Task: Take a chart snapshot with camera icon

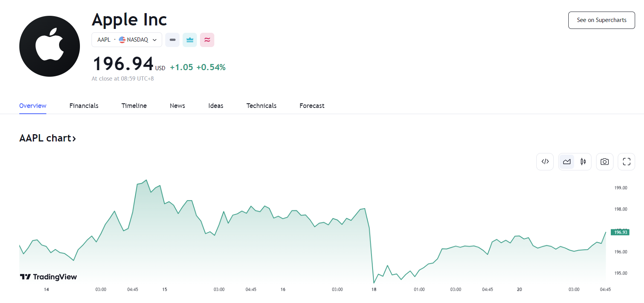Action: click(605, 162)
